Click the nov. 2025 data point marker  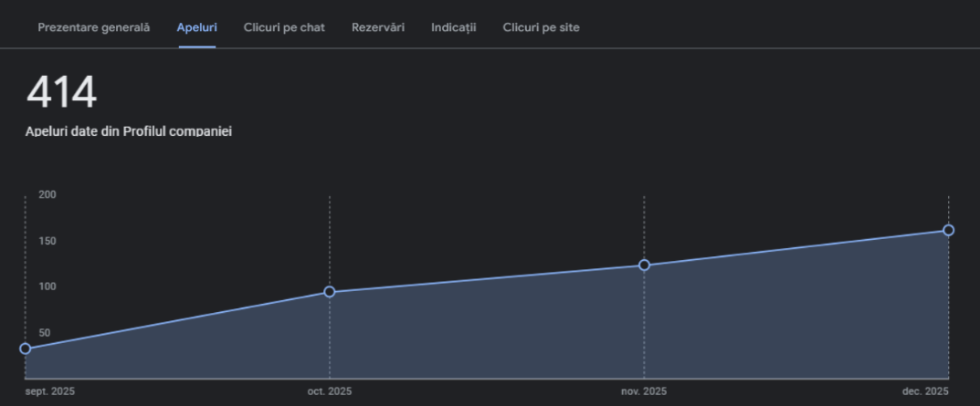[644, 265]
